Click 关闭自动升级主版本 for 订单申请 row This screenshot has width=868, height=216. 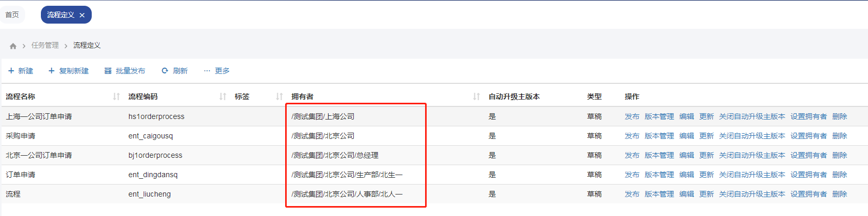click(752, 175)
